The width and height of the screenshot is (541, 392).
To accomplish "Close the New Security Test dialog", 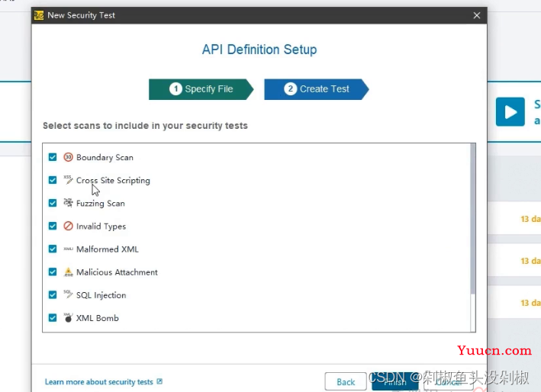I will pos(477,15).
